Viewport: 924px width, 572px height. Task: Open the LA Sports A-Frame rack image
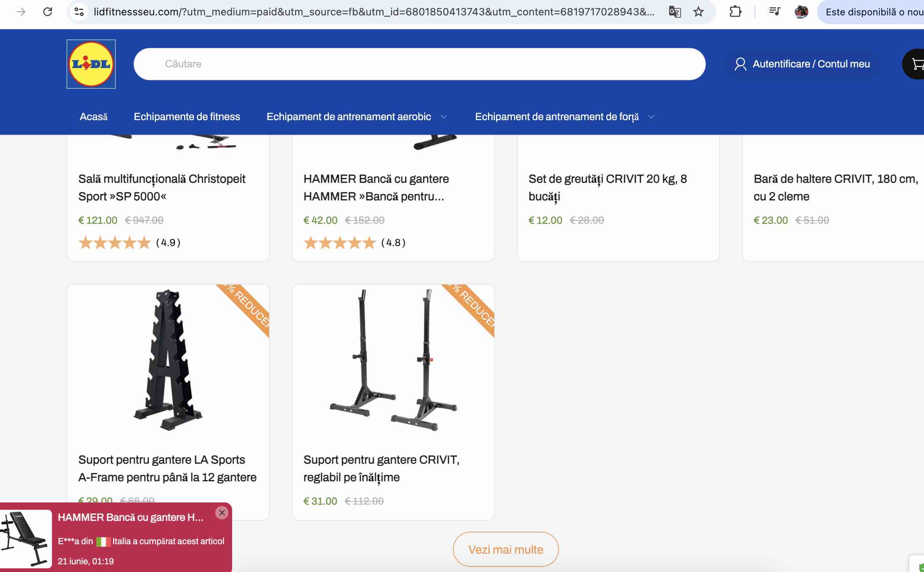tap(168, 360)
